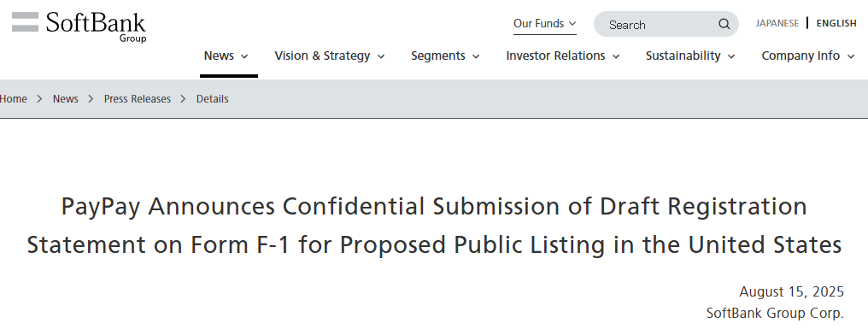The image size is (868, 335).
Task: Switch language to Japanese
Action: click(x=777, y=23)
